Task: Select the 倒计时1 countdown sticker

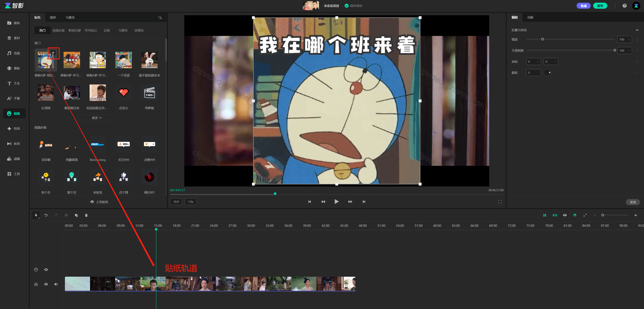Action: tap(149, 177)
